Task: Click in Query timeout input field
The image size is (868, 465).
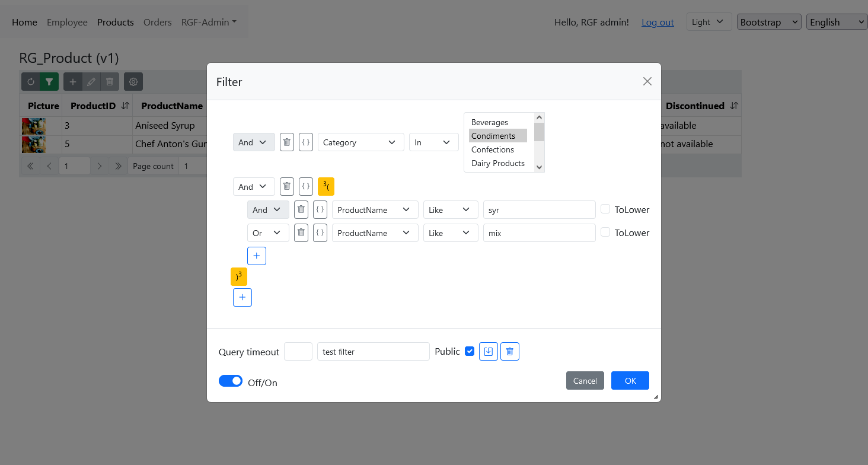Action: 298,351
